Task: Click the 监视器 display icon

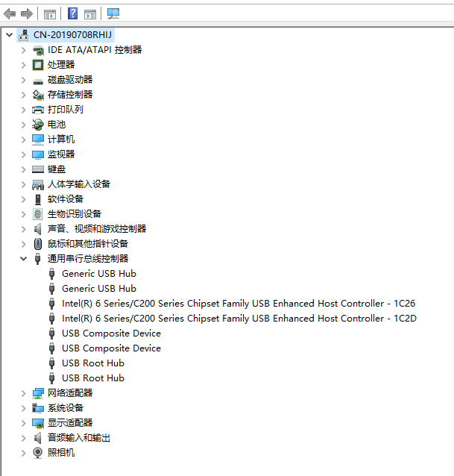Action: click(38, 154)
